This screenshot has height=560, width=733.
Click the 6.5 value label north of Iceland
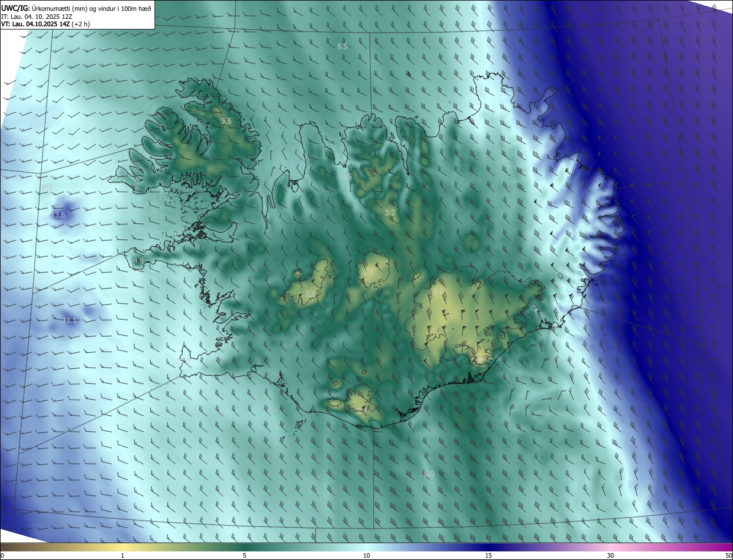coord(342,46)
